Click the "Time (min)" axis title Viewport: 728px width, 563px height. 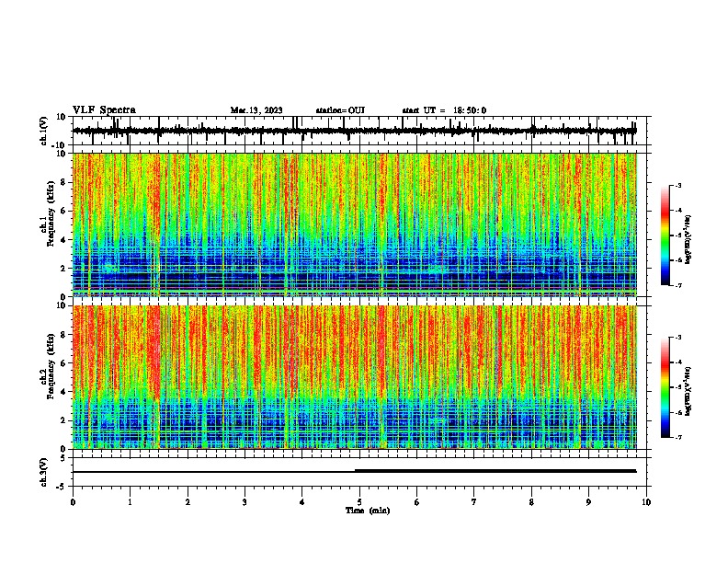tap(368, 511)
